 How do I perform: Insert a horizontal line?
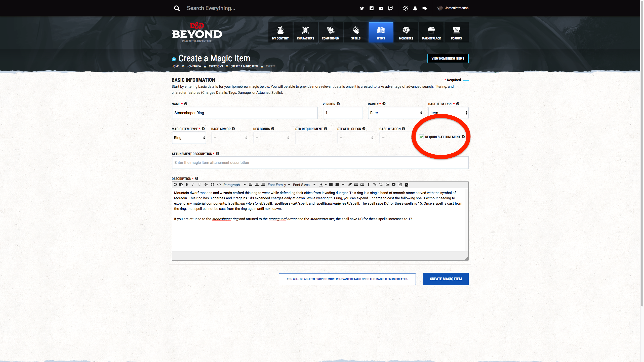point(343,185)
